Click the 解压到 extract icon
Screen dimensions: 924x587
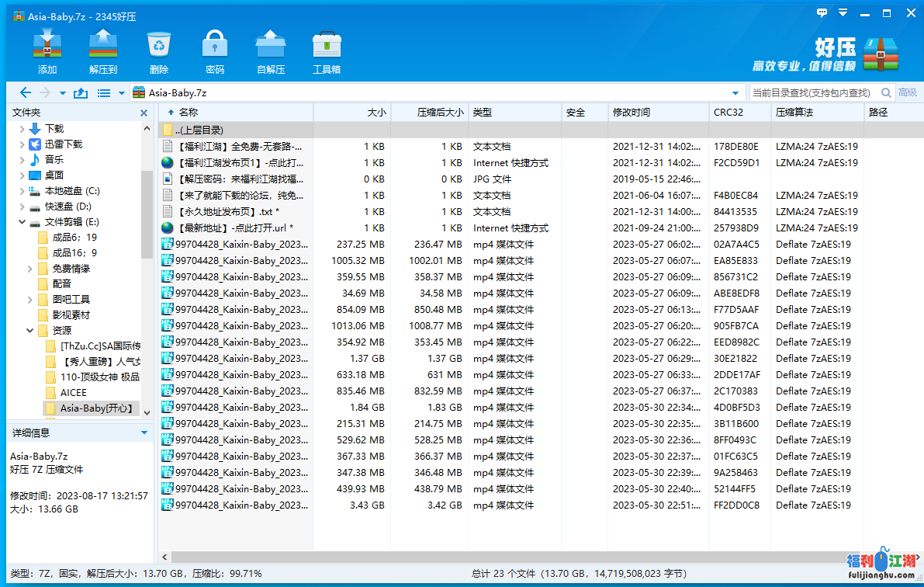(103, 47)
